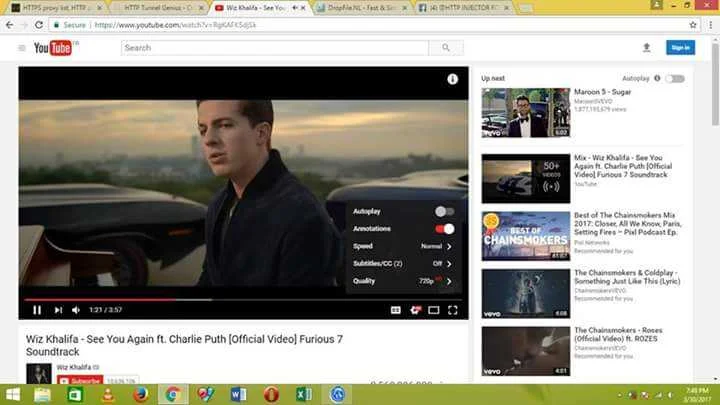Click the taskbar clock
This screenshot has height=405, width=720.
(x=697, y=395)
